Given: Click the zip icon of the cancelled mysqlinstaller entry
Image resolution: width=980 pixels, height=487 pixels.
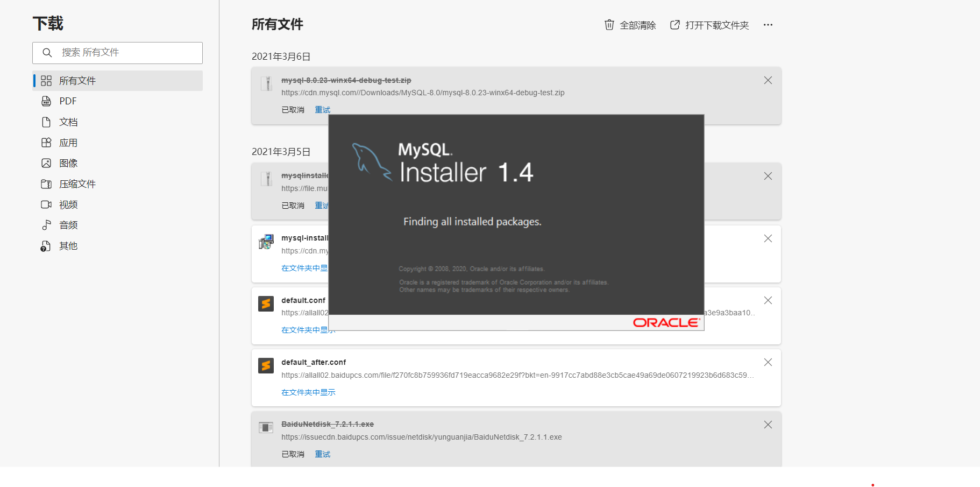Looking at the screenshot, I should pos(266,179).
